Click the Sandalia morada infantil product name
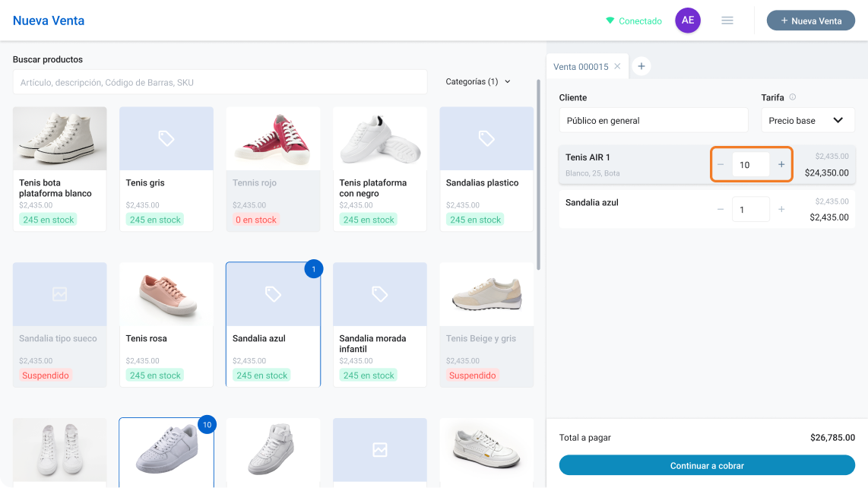The width and height of the screenshot is (868, 488). pos(372,344)
